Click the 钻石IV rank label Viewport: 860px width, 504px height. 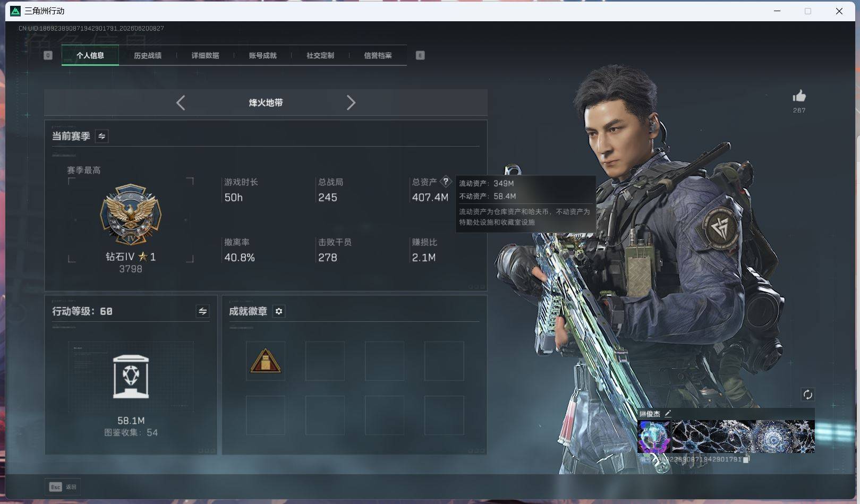point(131,257)
